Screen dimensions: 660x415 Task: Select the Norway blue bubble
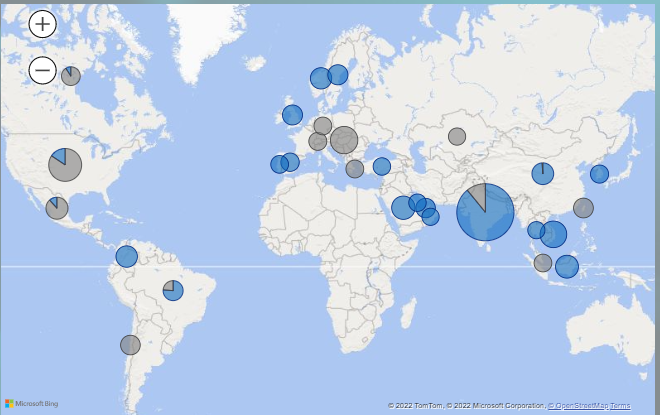pyautogui.click(x=321, y=78)
